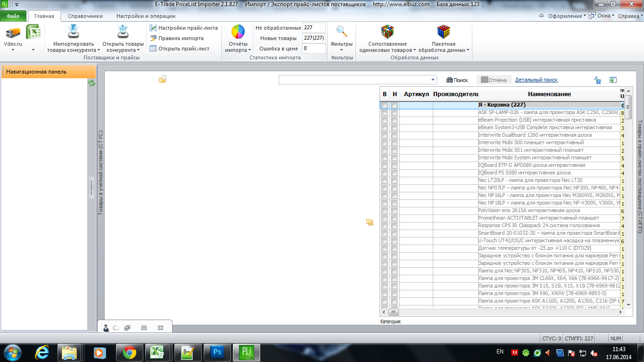The width and height of the screenshot is (644, 362).
Task: Click the СТИПП: 227 status bar entry
Action: (579, 338)
